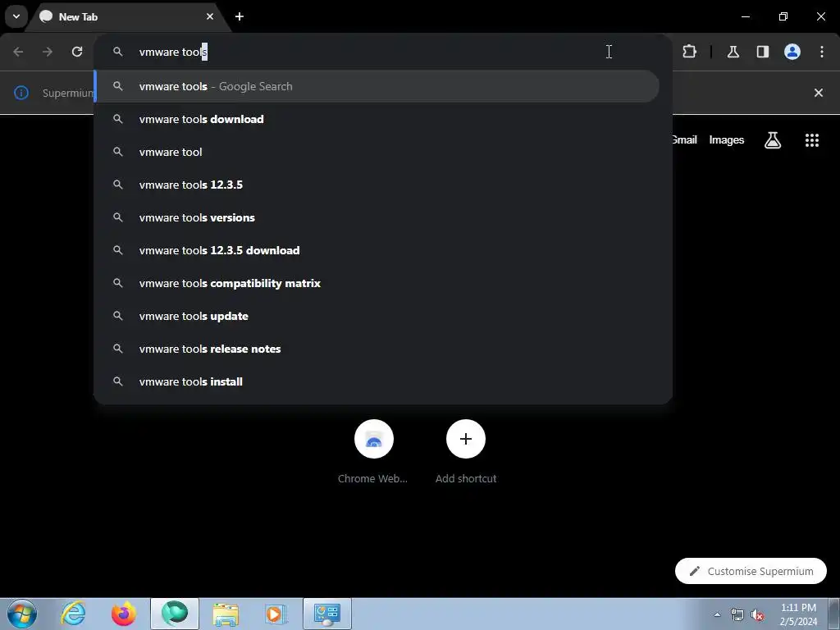Open the three-dot browser menu

[822, 52]
